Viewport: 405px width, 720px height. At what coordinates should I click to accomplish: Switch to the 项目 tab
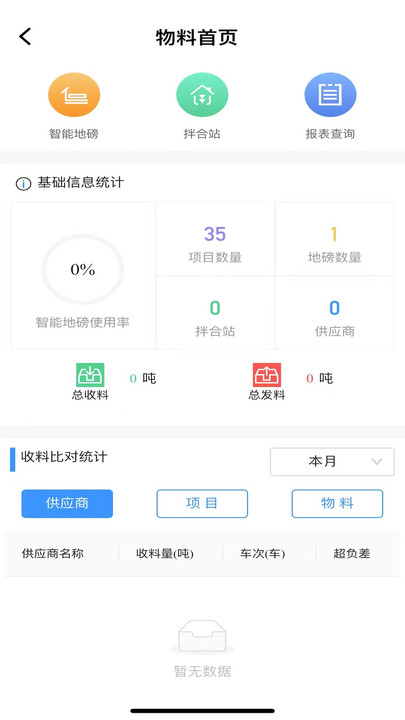tap(202, 503)
